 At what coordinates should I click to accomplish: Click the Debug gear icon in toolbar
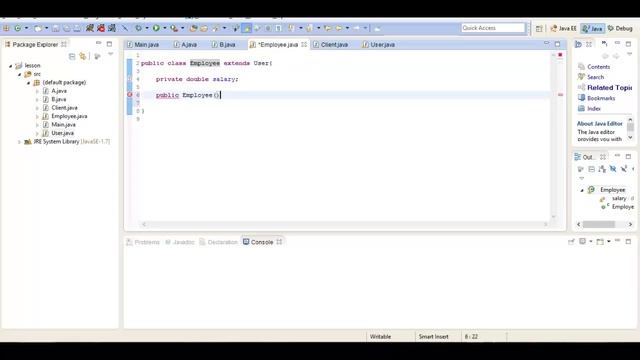138,28
